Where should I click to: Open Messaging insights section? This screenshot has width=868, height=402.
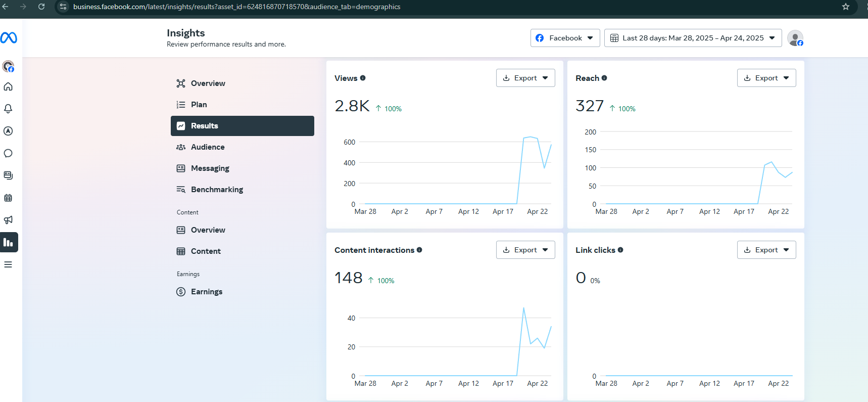pos(243,168)
